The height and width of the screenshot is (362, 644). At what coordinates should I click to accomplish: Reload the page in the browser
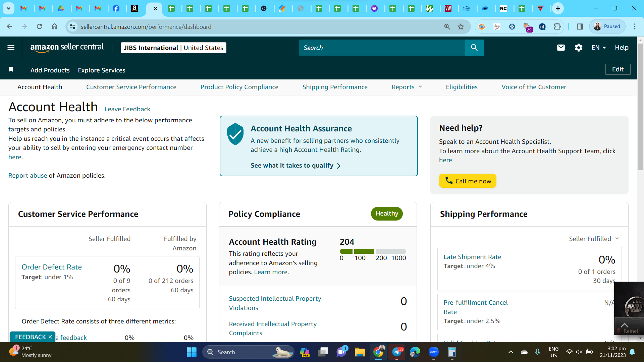tap(39, 26)
